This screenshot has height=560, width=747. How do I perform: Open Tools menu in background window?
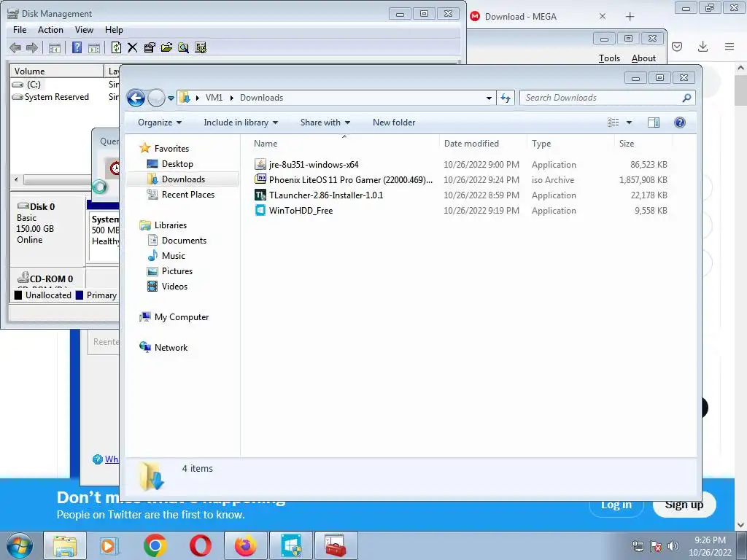[609, 58]
